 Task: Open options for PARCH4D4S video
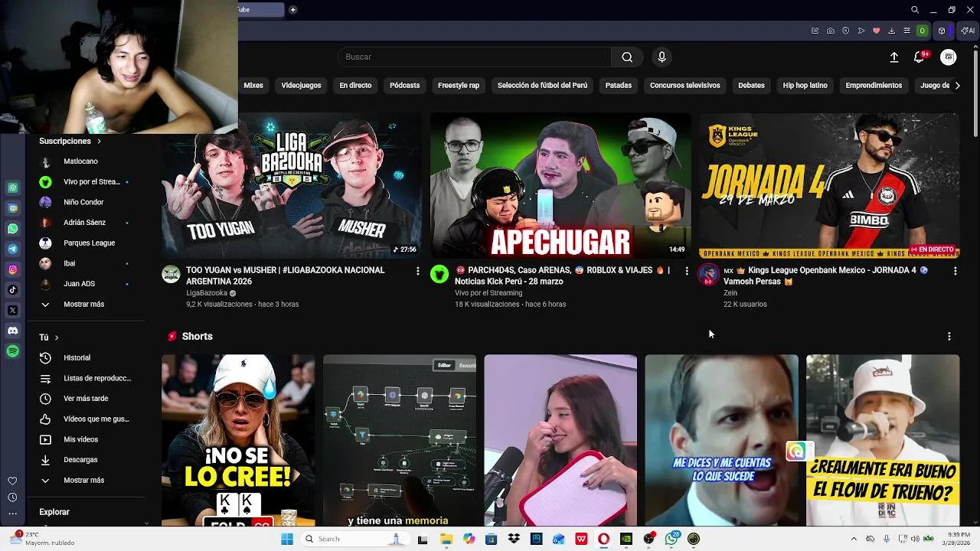(686, 271)
